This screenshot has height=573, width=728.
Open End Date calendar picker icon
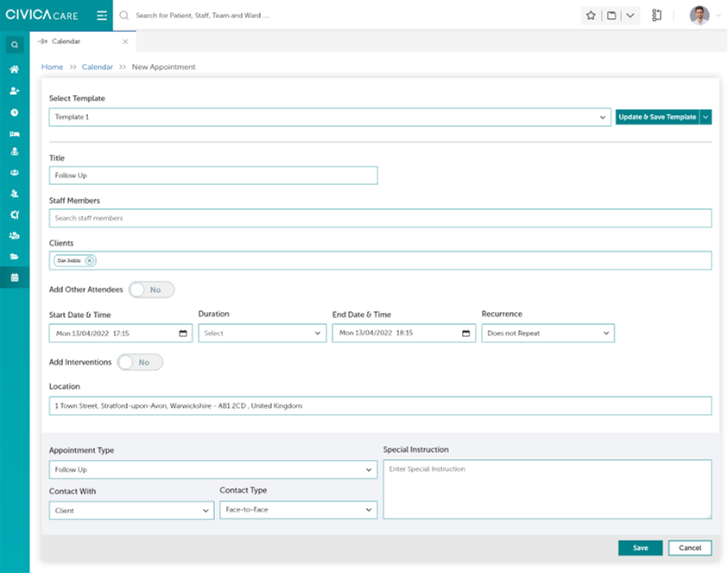pyautogui.click(x=465, y=334)
